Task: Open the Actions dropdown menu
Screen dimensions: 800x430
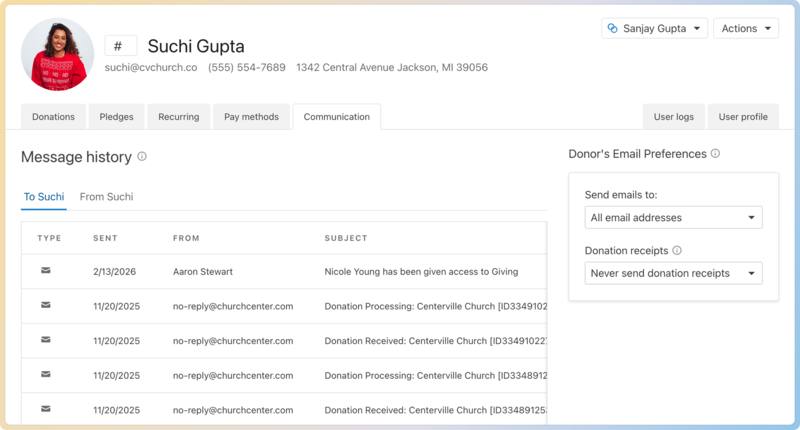Action: (x=746, y=29)
